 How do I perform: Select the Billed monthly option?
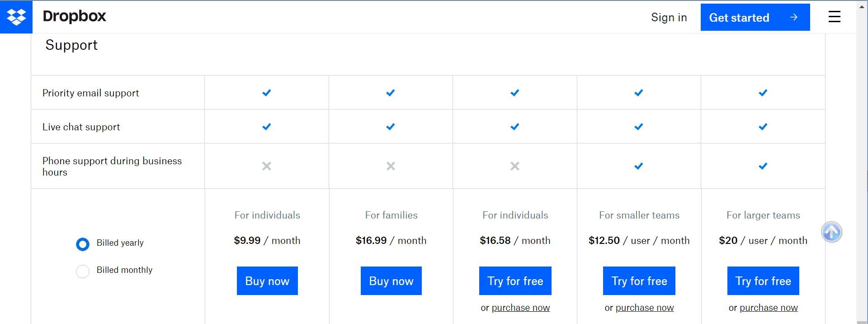pos(83,271)
